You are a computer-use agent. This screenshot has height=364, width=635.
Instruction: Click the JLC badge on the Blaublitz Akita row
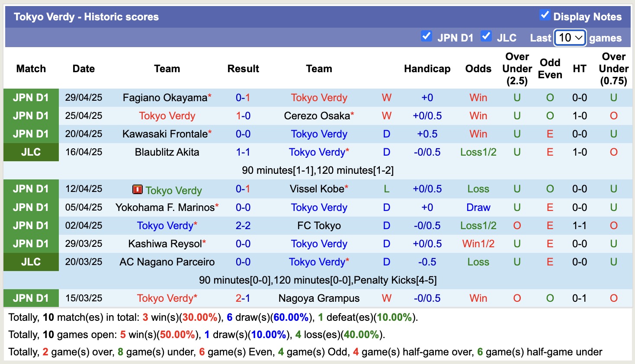click(x=31, y=152)
